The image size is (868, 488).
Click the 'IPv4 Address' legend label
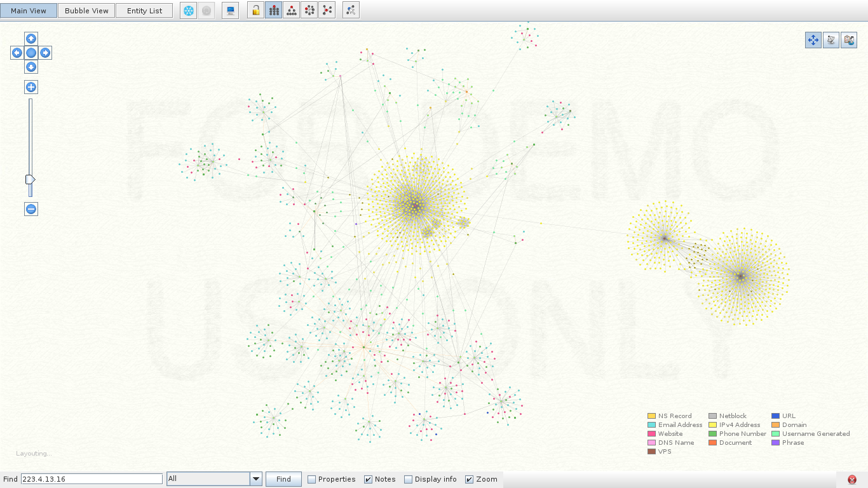coord(740,425)
